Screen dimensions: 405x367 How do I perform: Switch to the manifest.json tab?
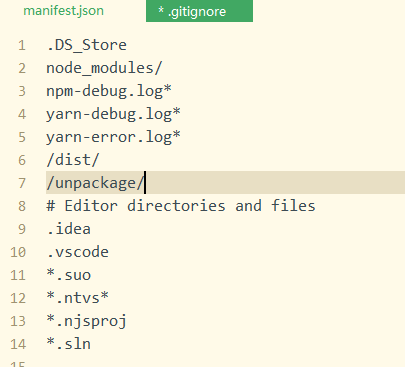(x=63, y=11)
